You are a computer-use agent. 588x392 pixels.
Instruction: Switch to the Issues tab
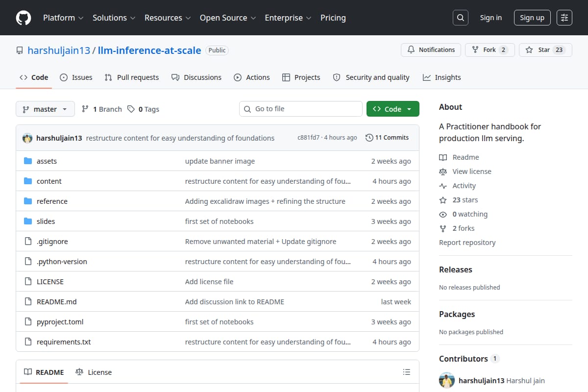pos(76,77)
